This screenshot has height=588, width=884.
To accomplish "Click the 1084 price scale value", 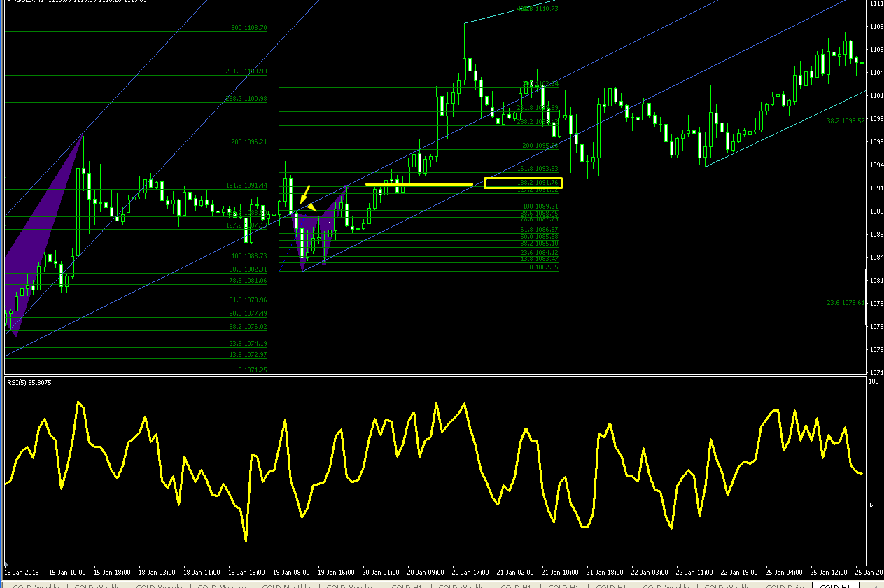I will [876, 258].
